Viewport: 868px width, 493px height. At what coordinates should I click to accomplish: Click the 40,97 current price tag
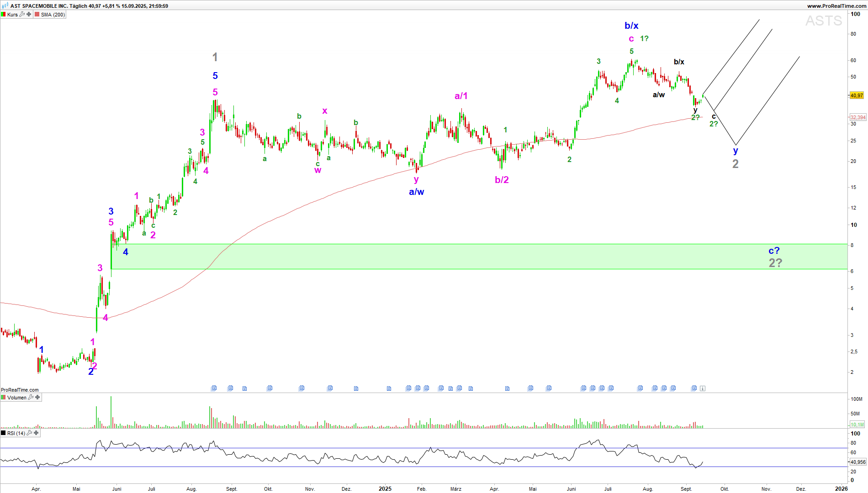857,95
